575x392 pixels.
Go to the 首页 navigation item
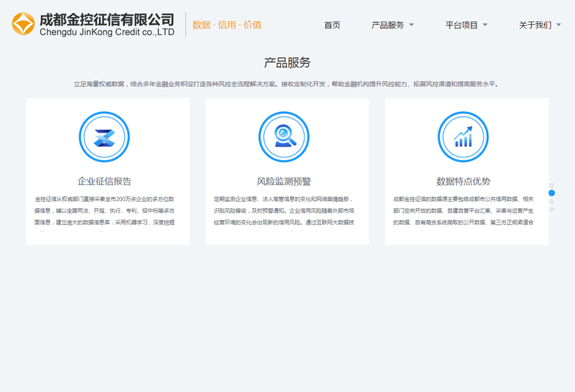(332, 26)
